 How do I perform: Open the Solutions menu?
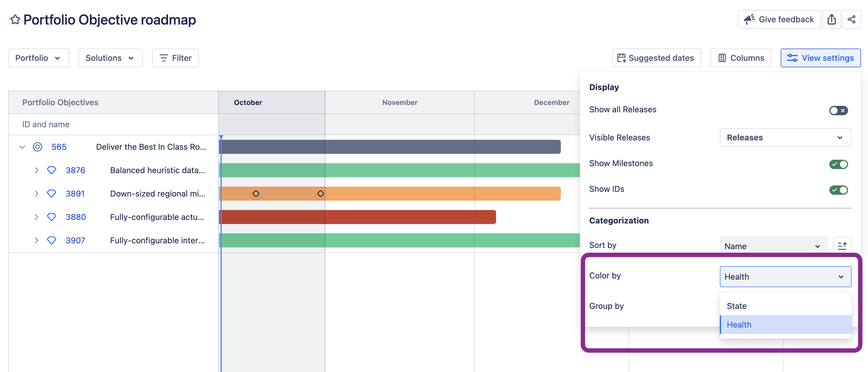[x=110, y=58]
